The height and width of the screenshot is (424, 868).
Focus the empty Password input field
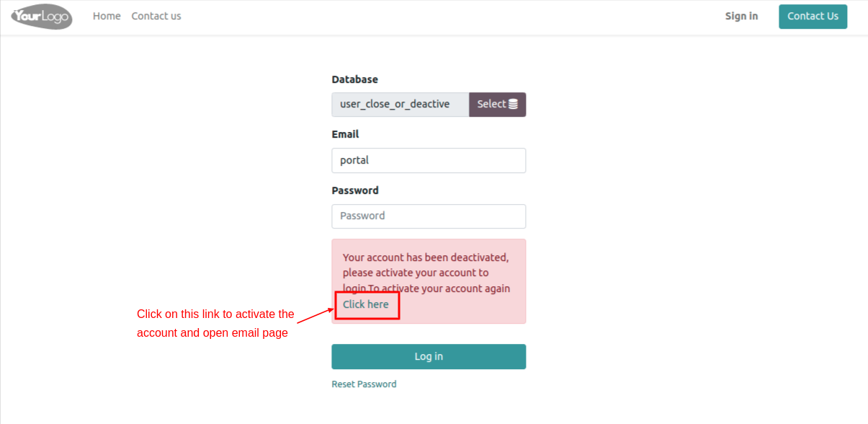(429, 216)
